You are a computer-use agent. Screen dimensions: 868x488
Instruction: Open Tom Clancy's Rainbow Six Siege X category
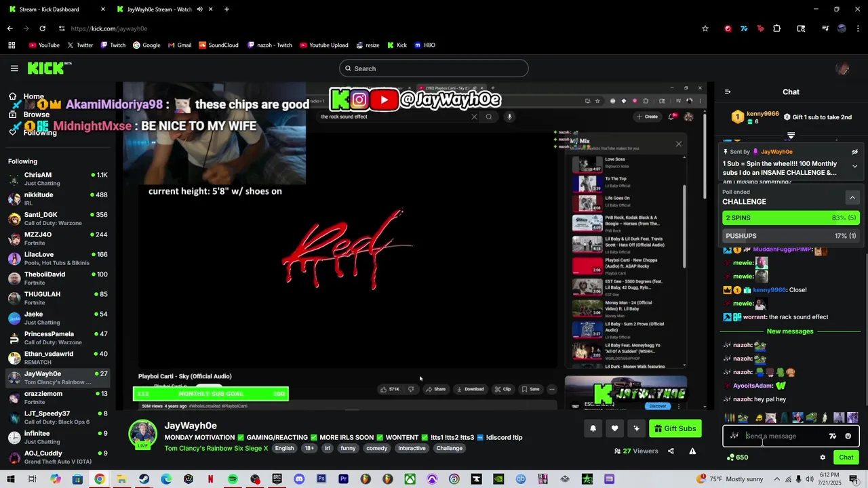[x=216, y=449]
